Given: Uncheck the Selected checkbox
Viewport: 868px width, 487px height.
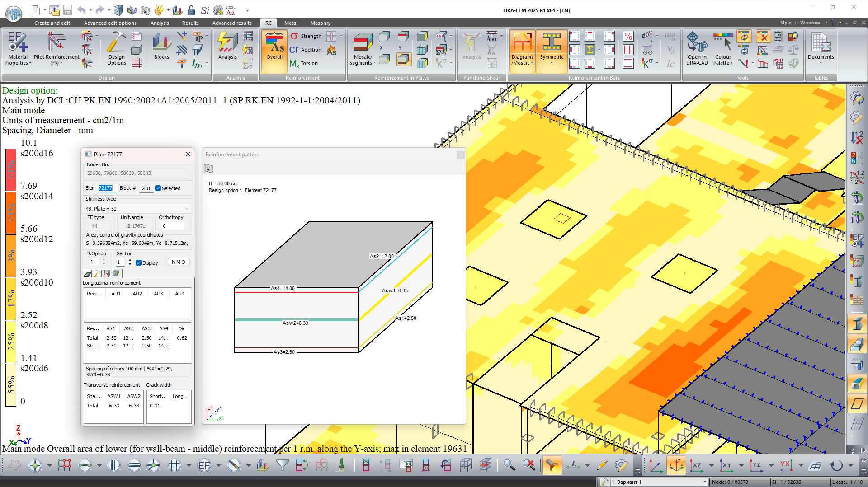Looking at the screenshot, I should (158, 188).
